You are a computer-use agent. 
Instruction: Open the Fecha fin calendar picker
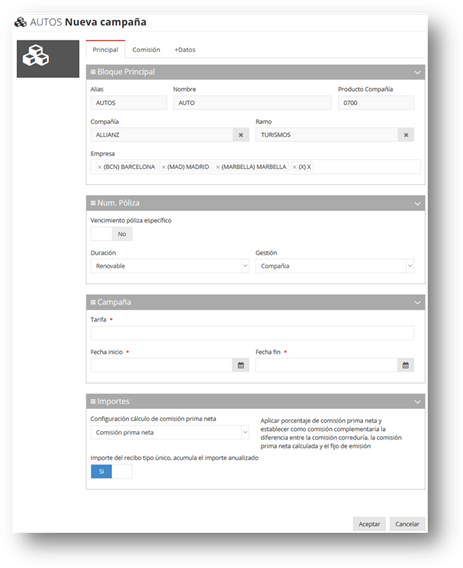405,365
